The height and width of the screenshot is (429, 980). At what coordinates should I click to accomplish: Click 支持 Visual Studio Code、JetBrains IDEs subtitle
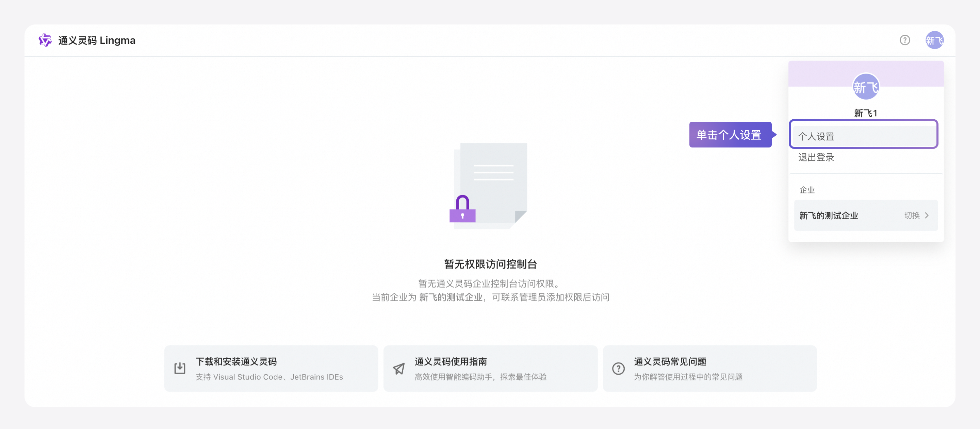269,377
